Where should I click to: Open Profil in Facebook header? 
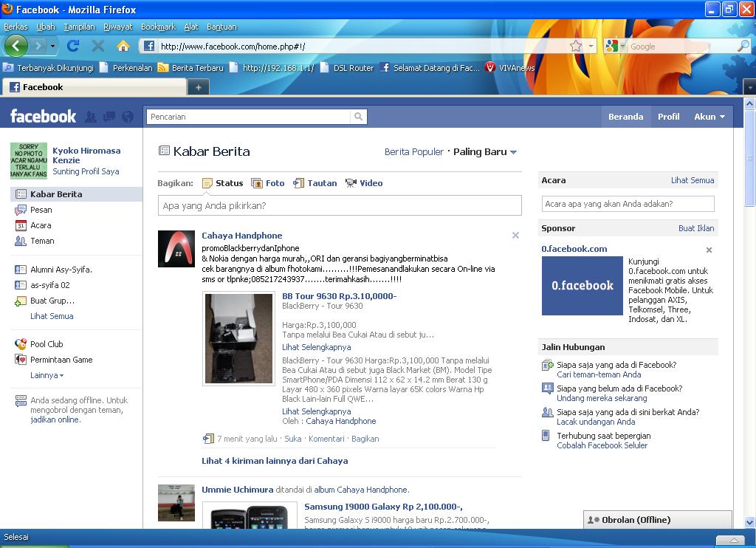(x=669, y=117)
